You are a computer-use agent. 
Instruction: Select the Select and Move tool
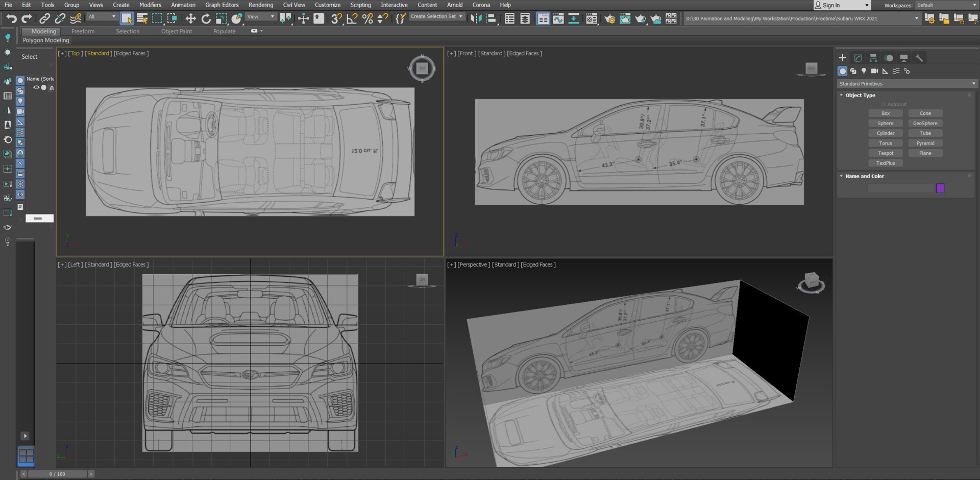(x=191, y=18)
